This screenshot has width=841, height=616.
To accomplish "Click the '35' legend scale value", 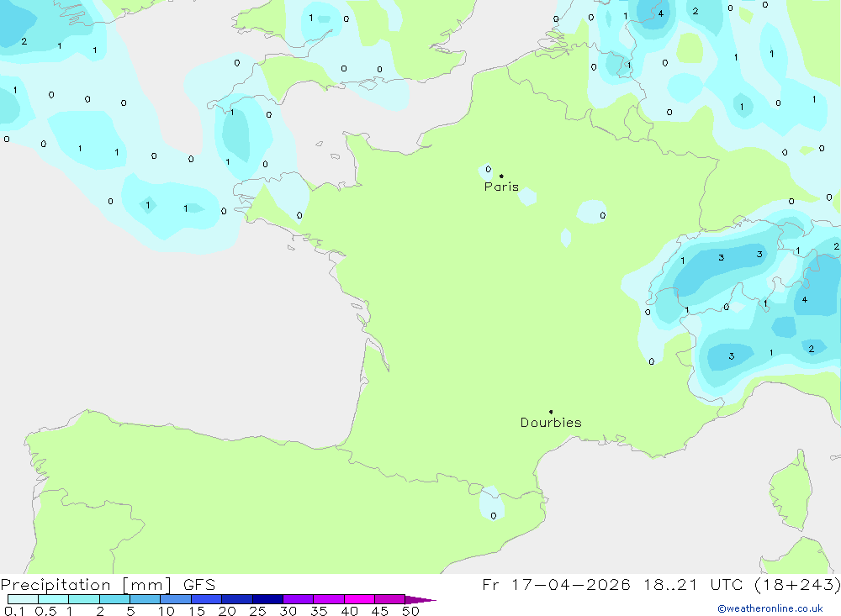I will click(319, 611).
